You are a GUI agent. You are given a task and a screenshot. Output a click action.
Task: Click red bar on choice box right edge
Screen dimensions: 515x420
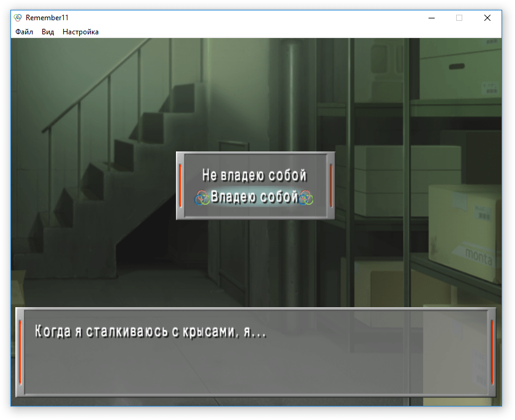[331, 185]
